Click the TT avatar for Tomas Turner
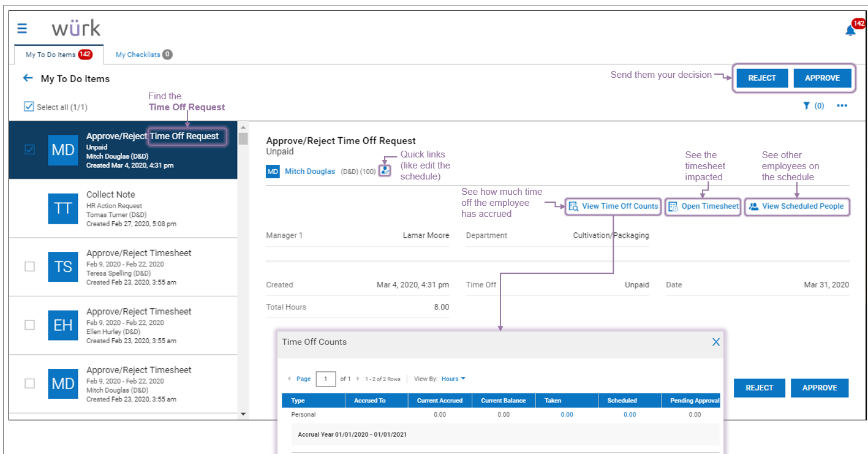Screen dimensions: 868x454 click(63, 208)
